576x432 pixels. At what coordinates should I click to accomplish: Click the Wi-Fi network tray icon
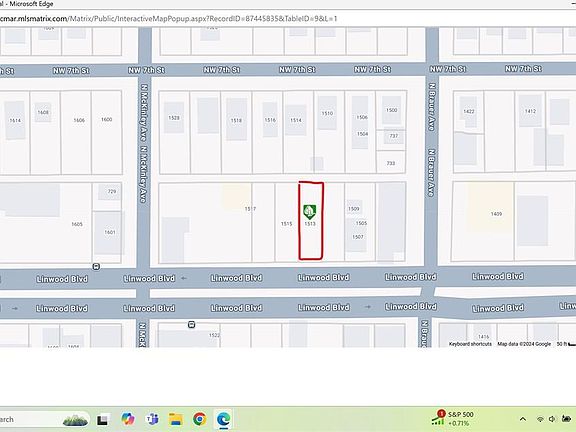pyautogui.click(x=540, y=419)
